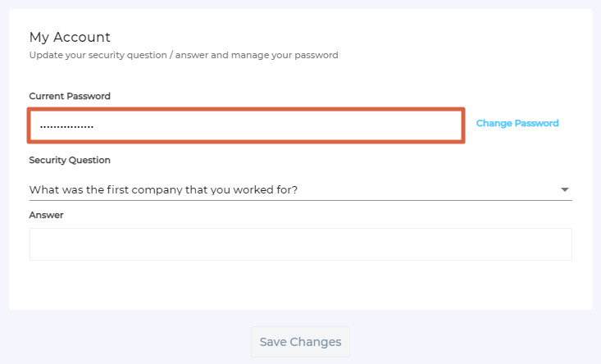Click the Answer label text
Image resolution: width=601 pixels, height=364 pixels.
46,215
